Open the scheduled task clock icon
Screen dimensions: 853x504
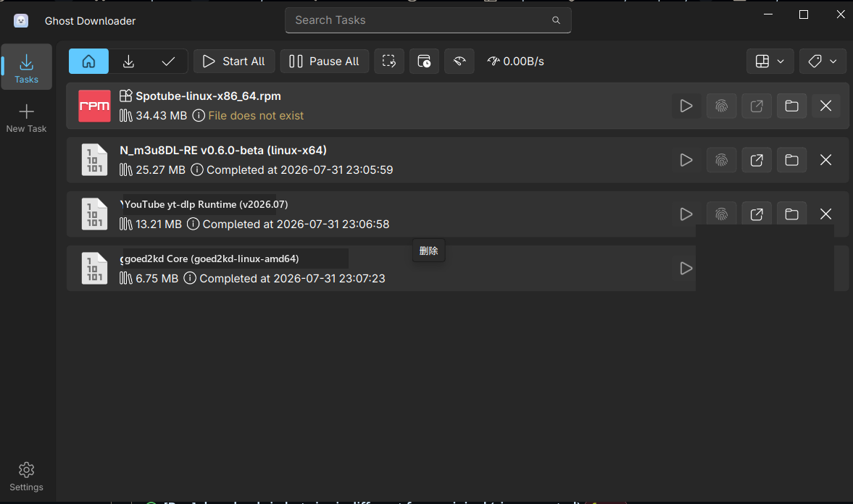[424, 62]
